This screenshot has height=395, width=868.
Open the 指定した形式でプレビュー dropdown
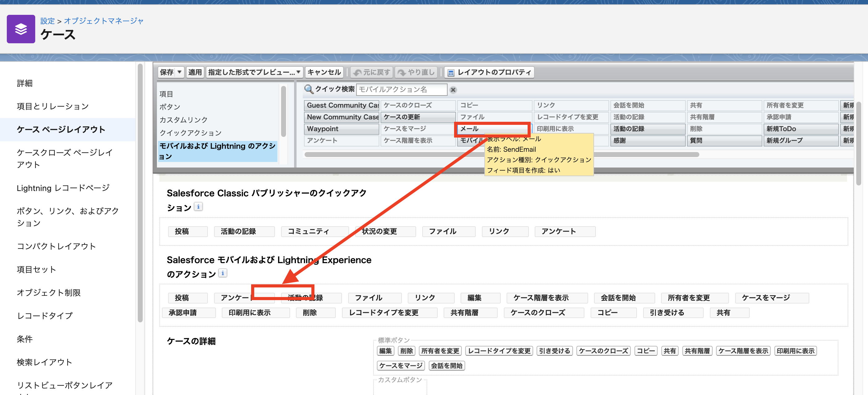pyautogui.click(x=298, y=72)
